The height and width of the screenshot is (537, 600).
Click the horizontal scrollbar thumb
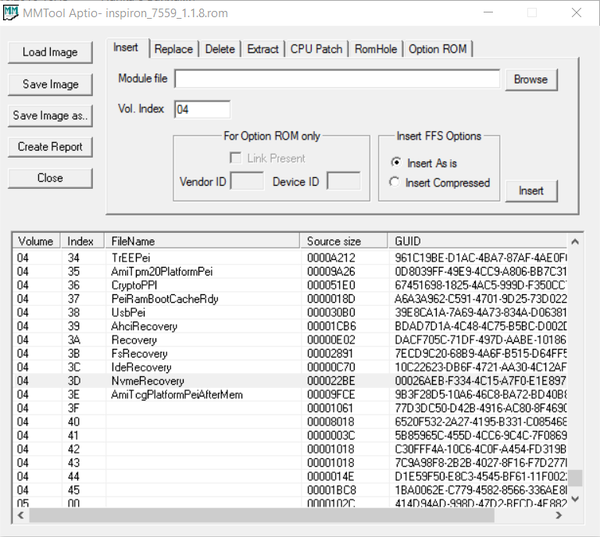point(262,515)
